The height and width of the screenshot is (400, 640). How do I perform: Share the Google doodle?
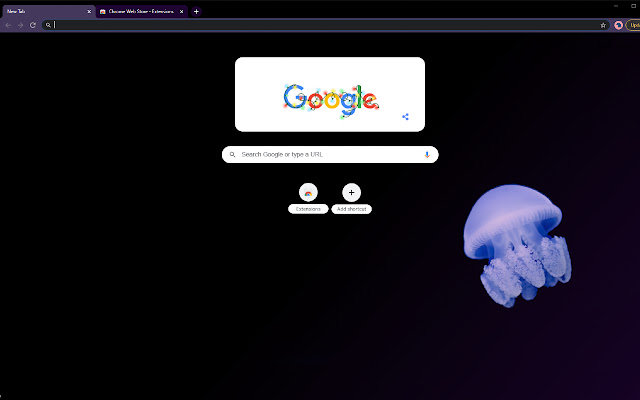click(x=405, y=116)
